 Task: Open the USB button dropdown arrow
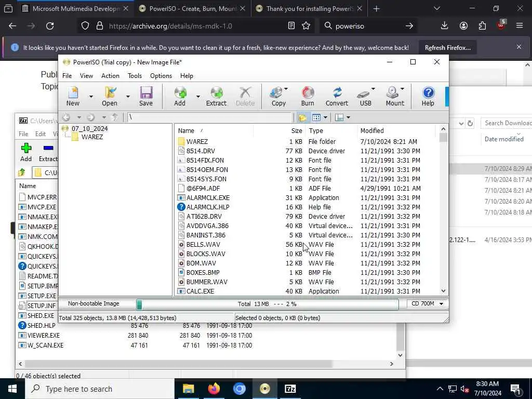click(373, 89)
